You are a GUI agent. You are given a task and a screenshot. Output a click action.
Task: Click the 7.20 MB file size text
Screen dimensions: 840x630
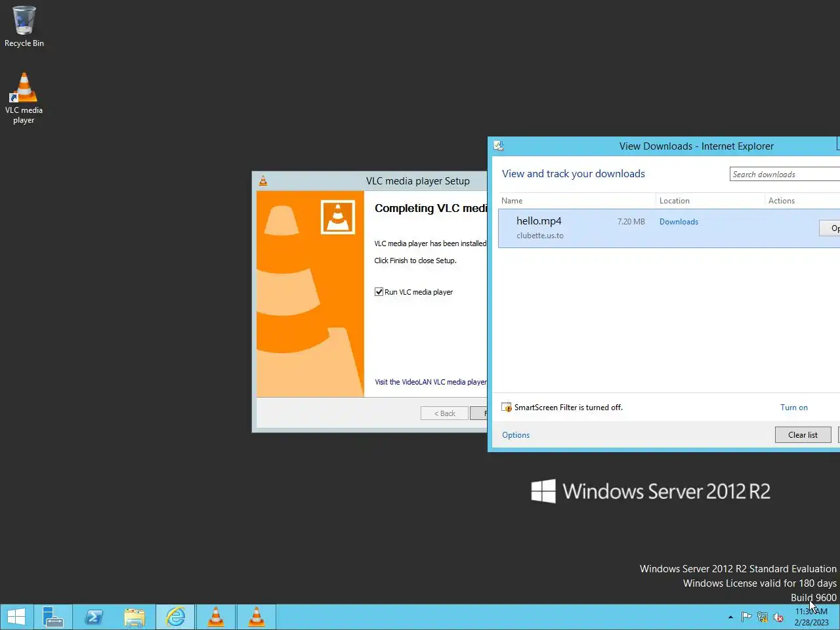[631, 222]
